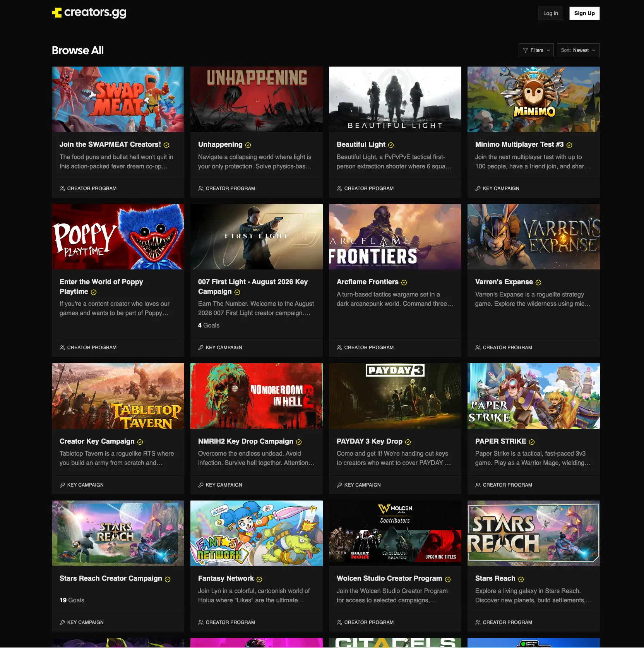Open the Wolcen Contributors cover image
Viewport: 644px width, 648px height.
[395, 533]
